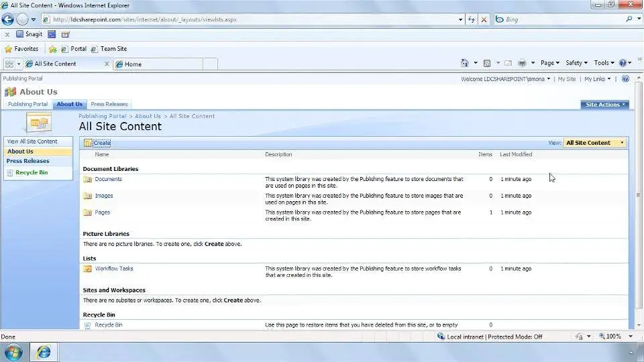Expand the Site Actions menu
The image size is (644, 362).
(605, 105)
